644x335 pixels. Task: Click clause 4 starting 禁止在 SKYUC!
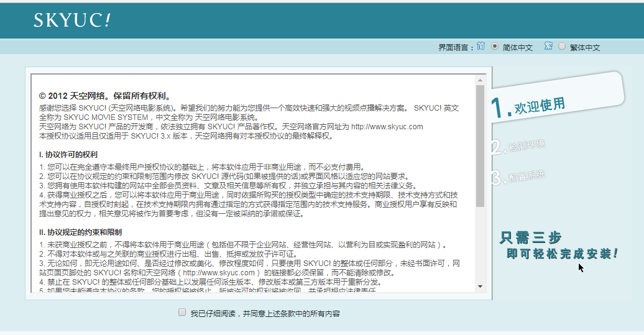211,282
